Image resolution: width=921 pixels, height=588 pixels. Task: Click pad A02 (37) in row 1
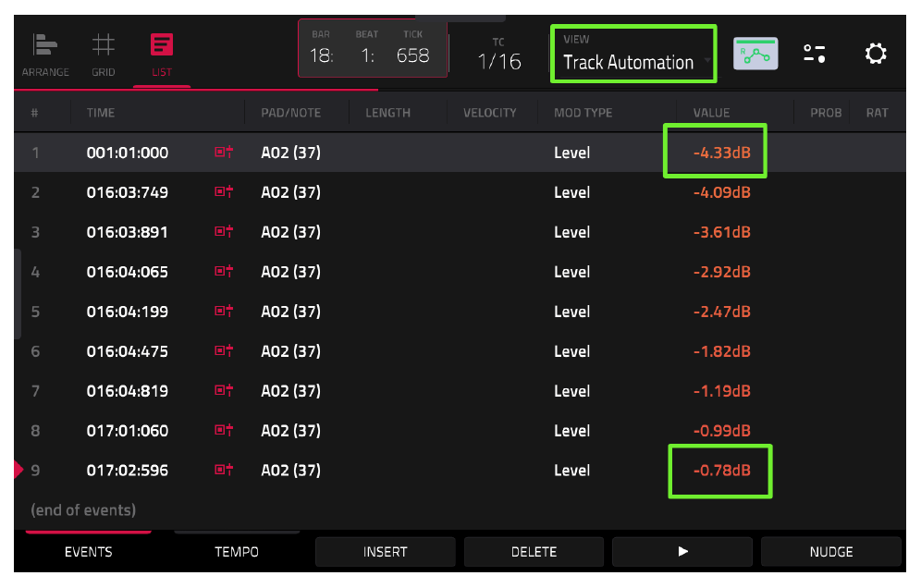[290, 153]
